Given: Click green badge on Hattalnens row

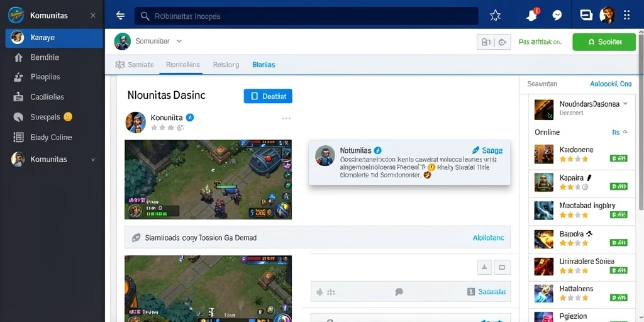Looking at the screenshot, I should click(619, 297).
